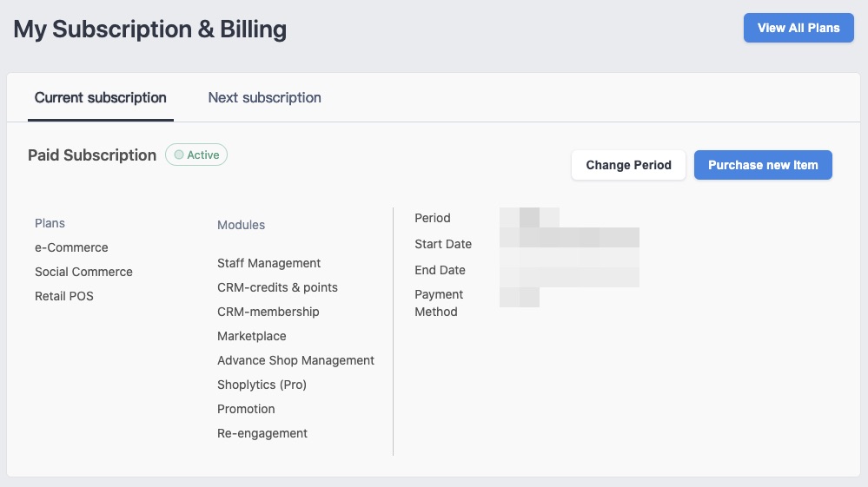Image resolution: width=868 pixels, height=487 pixels.
Task: Click the Advance Shop Management module
Action: point(295,360)
